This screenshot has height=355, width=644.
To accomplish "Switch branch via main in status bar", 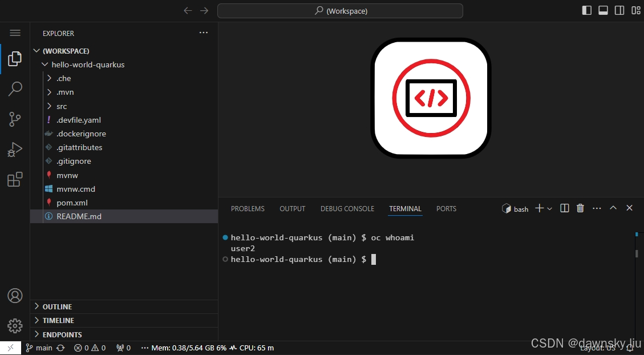I will [x=39, y=348].
